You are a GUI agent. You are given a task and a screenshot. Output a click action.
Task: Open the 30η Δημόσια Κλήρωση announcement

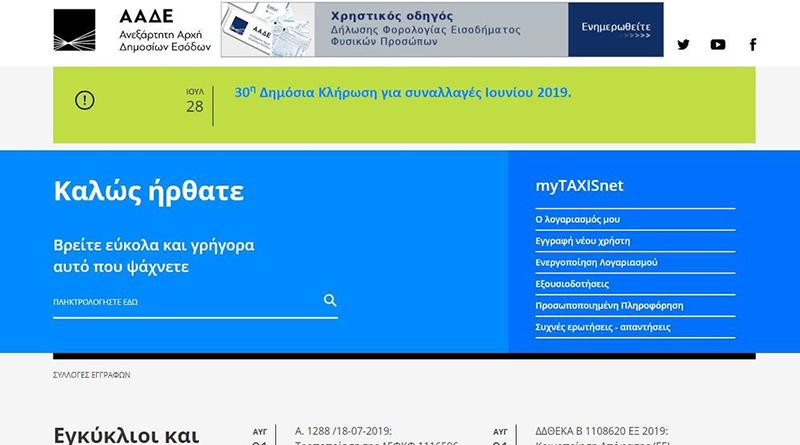403,93
